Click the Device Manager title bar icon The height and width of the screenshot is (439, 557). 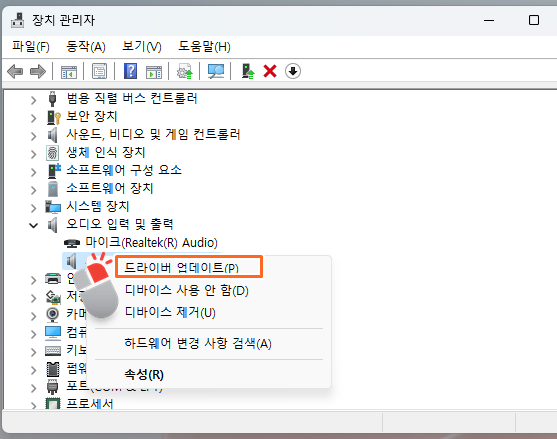point(17,20)
